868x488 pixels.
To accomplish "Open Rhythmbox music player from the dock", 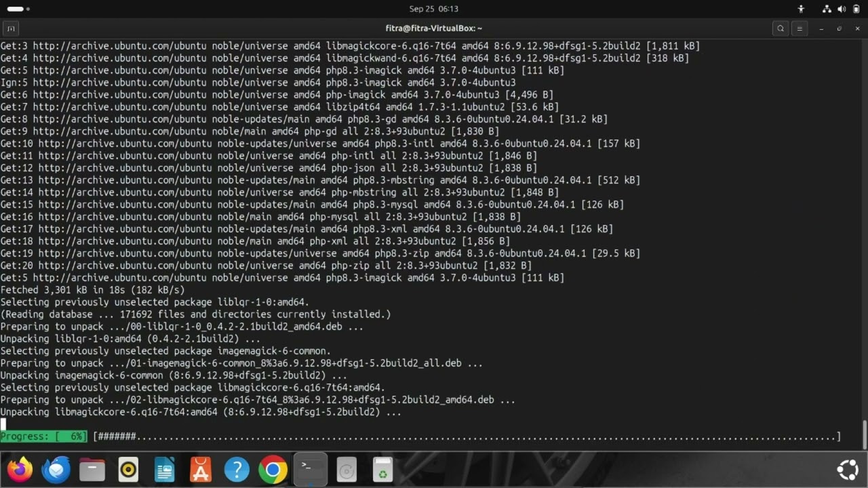I will 128,469.
